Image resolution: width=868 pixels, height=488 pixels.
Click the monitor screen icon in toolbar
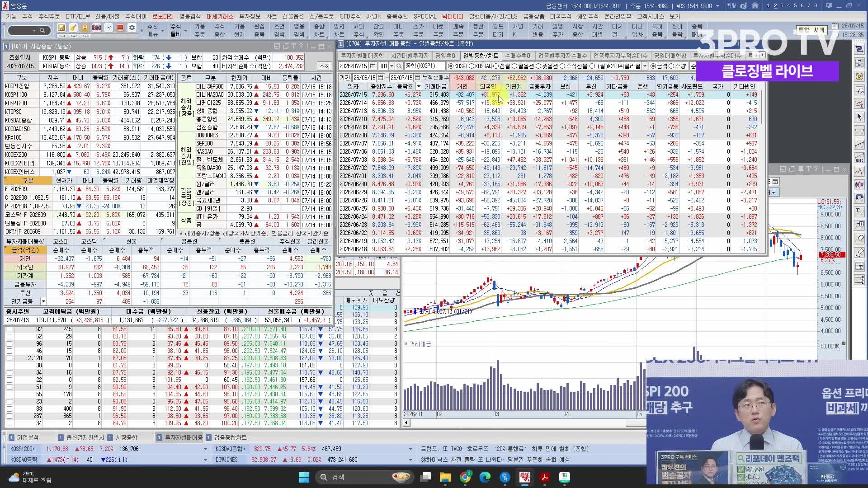coord(120,28)
